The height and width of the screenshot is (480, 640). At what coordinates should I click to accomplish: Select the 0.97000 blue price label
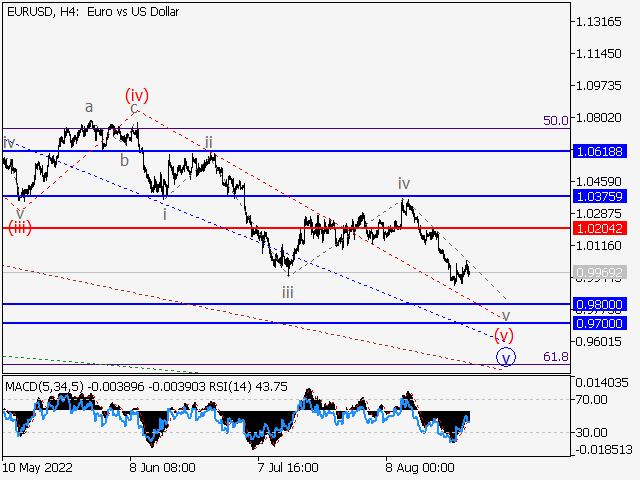[x=600, y=323]
